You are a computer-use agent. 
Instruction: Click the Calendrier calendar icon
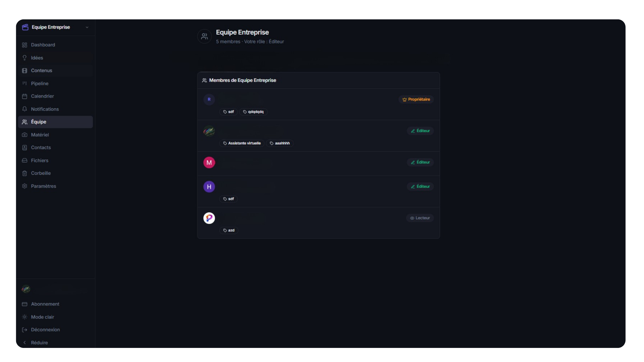pyautogui.click(x=24, y=96)
